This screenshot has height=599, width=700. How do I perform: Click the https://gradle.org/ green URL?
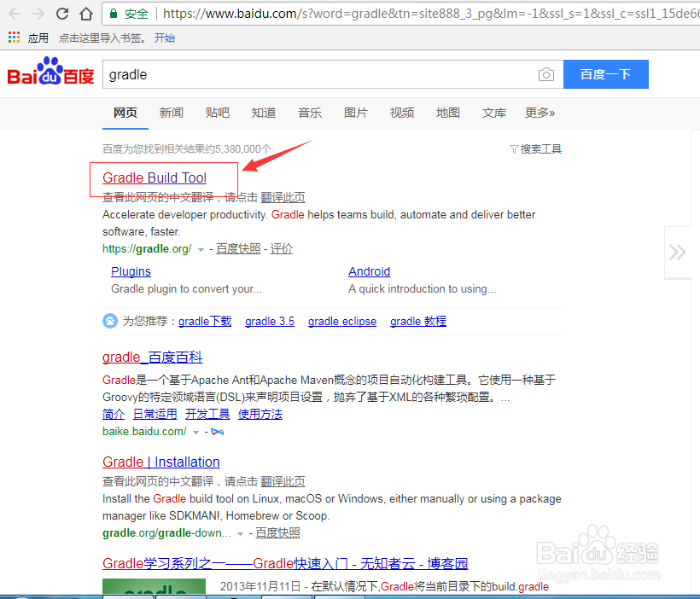click(x=147, y=248)
